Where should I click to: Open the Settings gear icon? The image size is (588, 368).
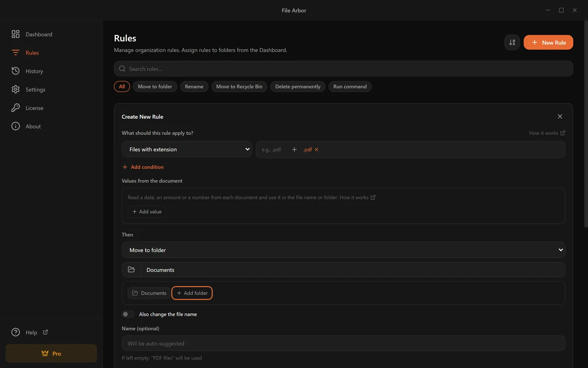point(16,89)
